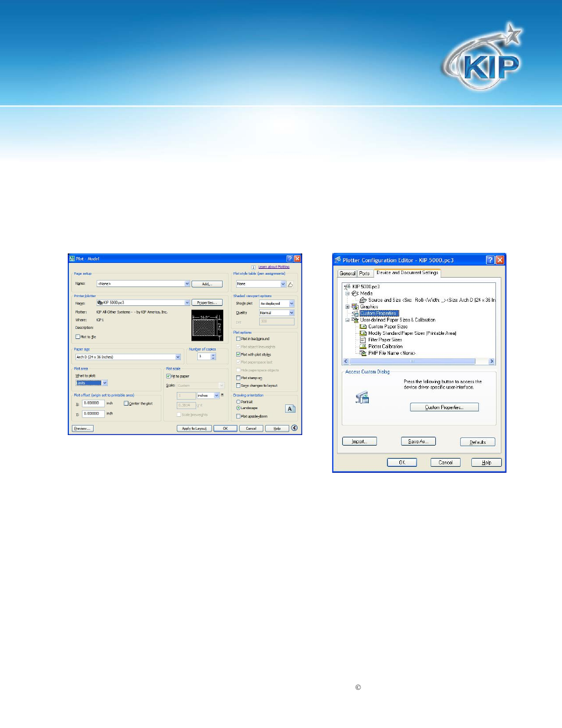562x728 pixels.
Task: Click Plotter Configuration Editor title bar icon
Action: click(338, 260)
